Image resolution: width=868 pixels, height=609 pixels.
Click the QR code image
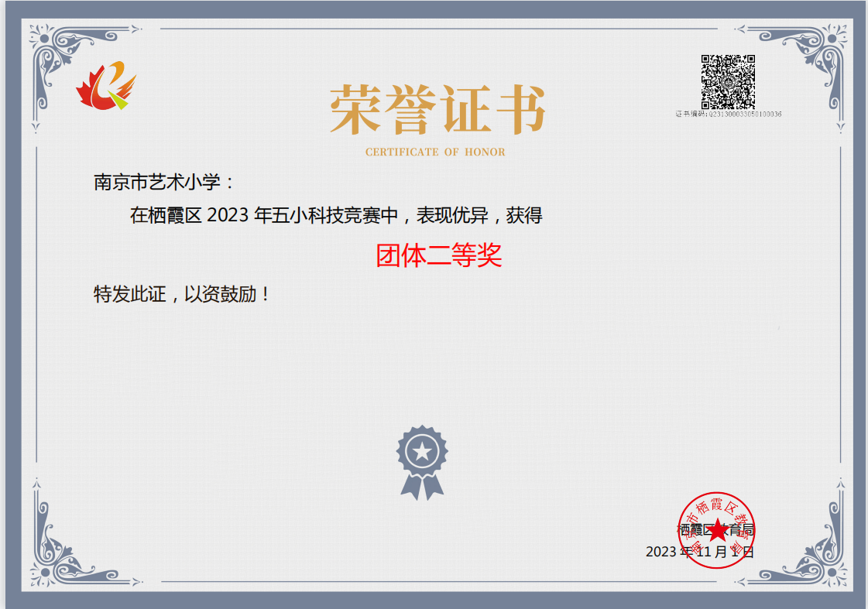click(x=728, y=81)
